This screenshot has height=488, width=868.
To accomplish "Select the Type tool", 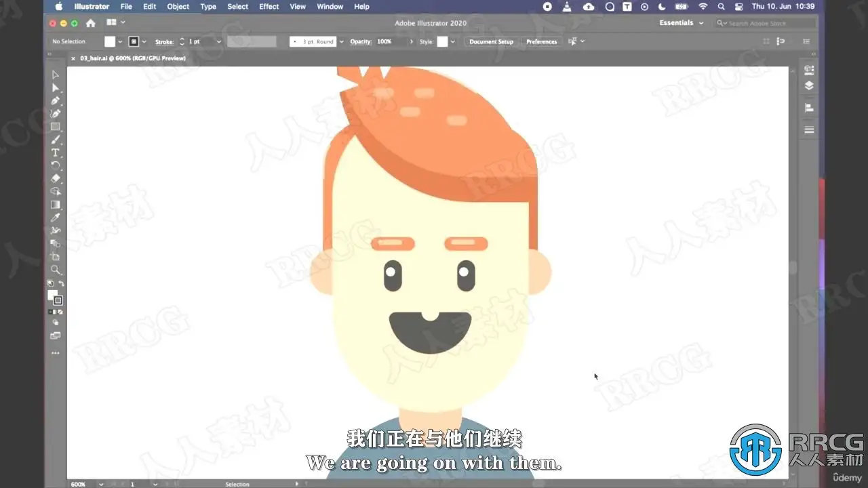I will pyautogui.click(x=56, y=152).
